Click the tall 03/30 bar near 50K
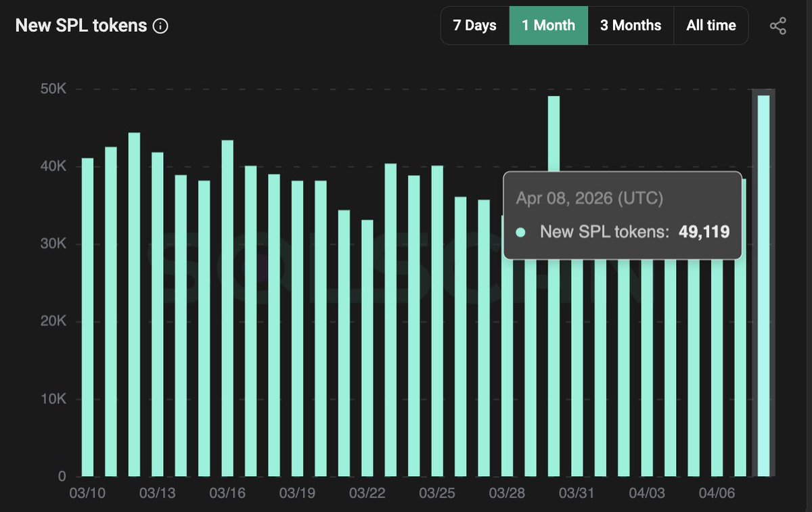Screen dimensions: 812x512 (x=554, y=286)
